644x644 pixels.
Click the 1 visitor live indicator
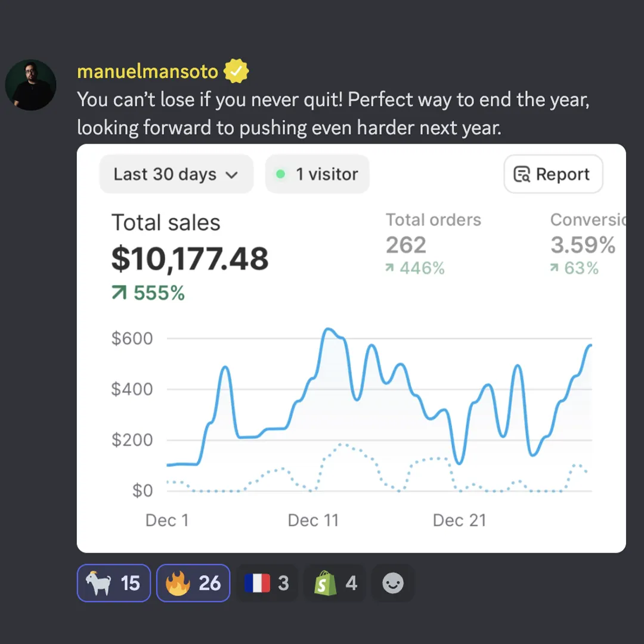[x=317, y=174]
